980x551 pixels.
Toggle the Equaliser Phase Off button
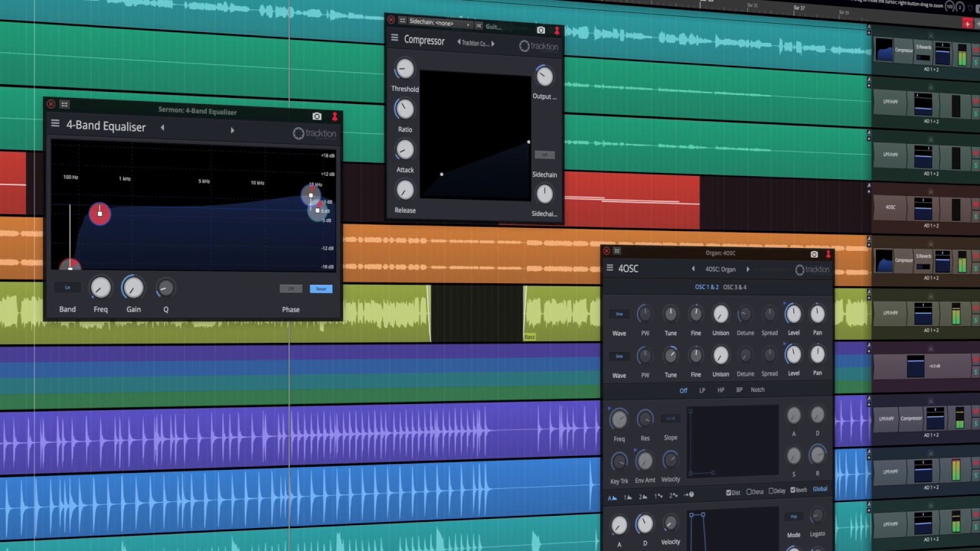[x=290, y=289]
